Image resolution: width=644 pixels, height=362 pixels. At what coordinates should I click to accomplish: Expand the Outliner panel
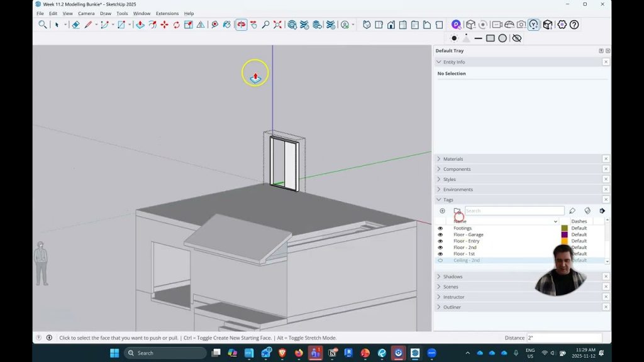[452, 307]
